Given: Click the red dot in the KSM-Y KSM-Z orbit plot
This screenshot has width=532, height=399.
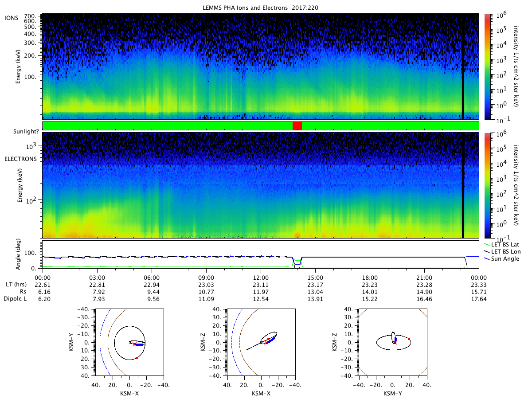Looking at the screenshot, I should [x=409, y=339].
